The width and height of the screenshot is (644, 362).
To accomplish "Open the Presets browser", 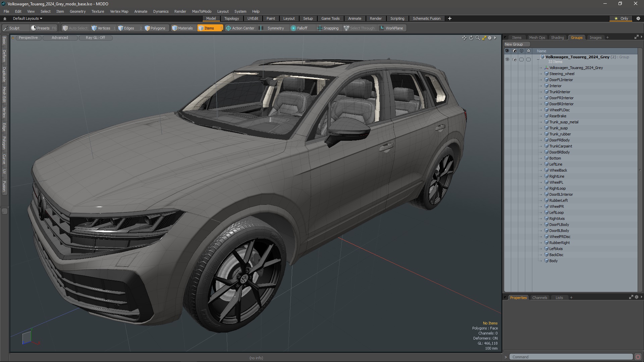I will click(x=43, y=28).
